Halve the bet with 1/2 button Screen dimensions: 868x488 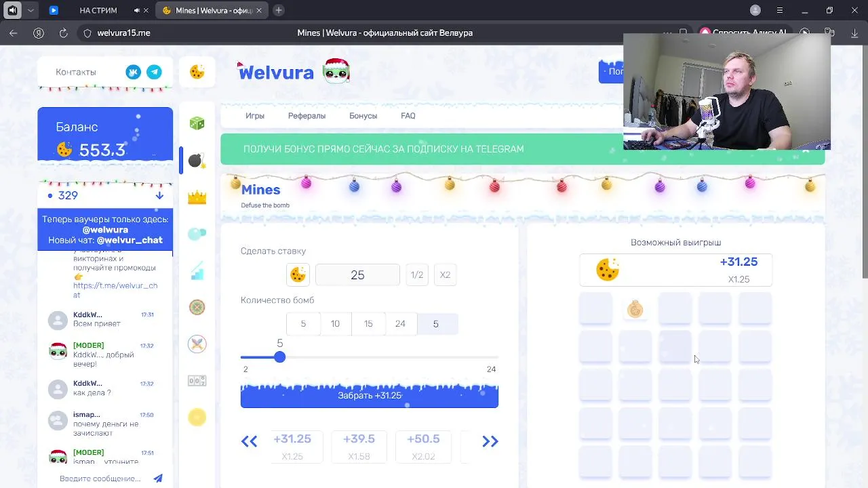click(x=417, y=274)
